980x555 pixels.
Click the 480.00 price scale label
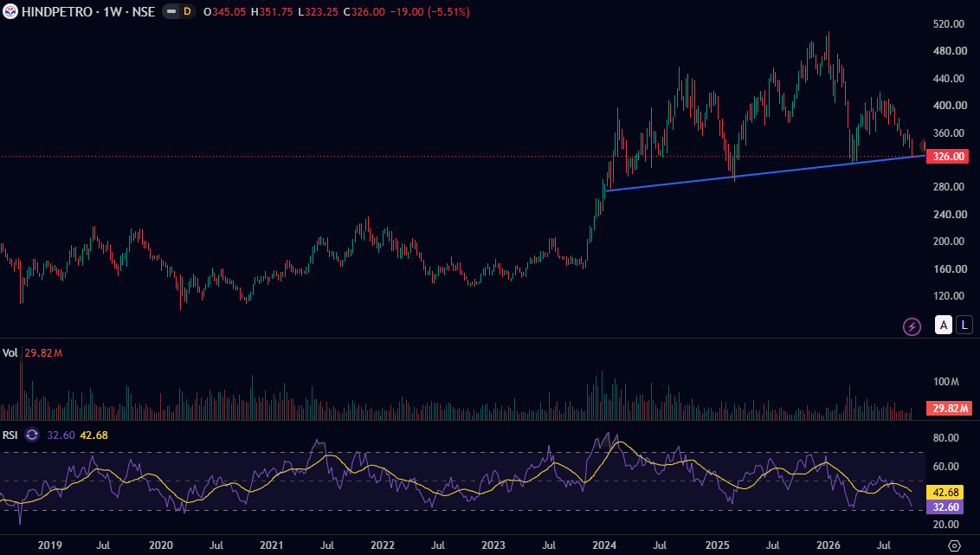[x=950, y=51]
